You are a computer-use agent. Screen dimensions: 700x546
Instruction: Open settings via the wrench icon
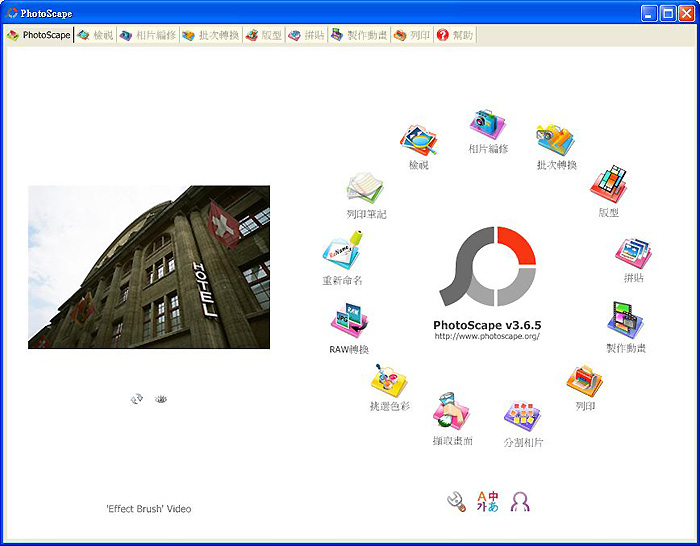click(456, 501)
